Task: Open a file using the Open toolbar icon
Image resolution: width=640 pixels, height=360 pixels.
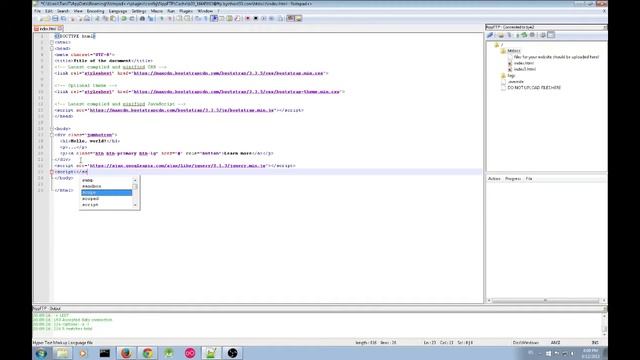Action: point(47,18)
